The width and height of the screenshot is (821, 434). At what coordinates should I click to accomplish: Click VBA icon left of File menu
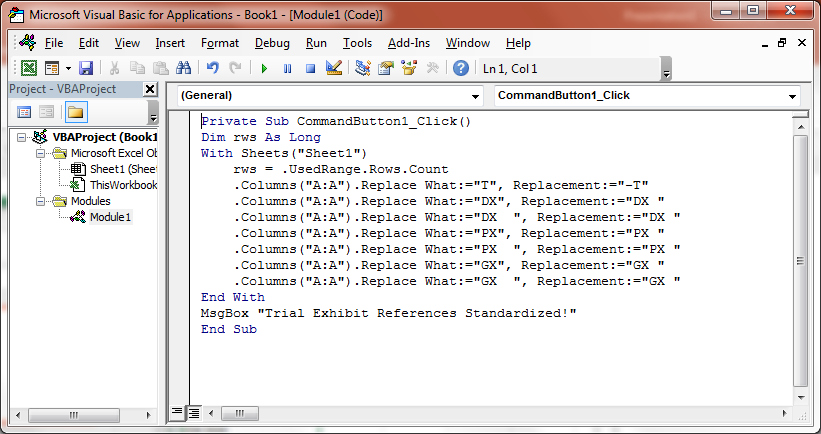tap(28, 42)
